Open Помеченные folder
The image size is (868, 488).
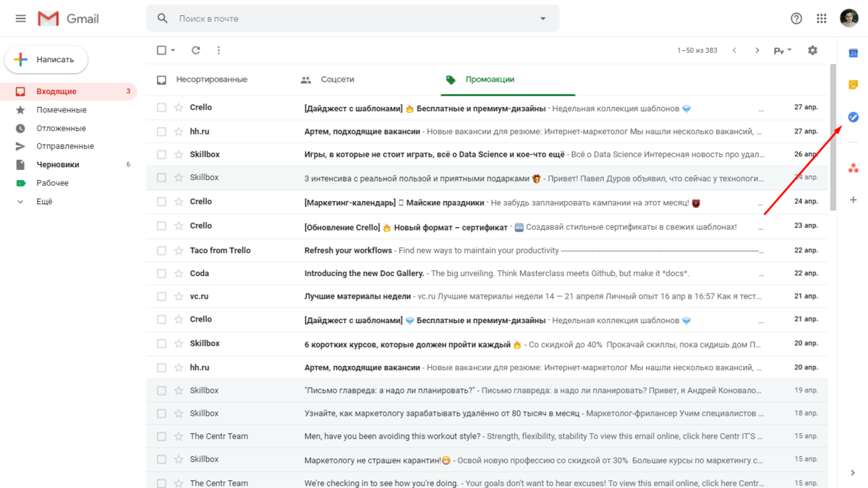tap(69, 110)
